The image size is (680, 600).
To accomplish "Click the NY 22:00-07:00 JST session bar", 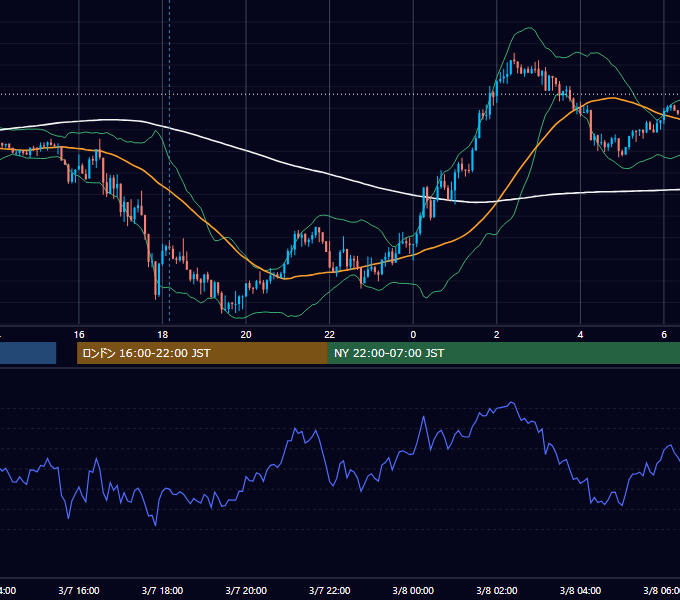I will (x=503, y=353).
